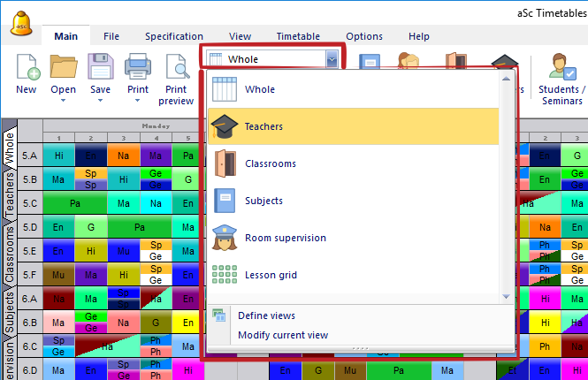Open the dropdown arrow under Save
The image size is (588, 380).
(x=100, y=101)
